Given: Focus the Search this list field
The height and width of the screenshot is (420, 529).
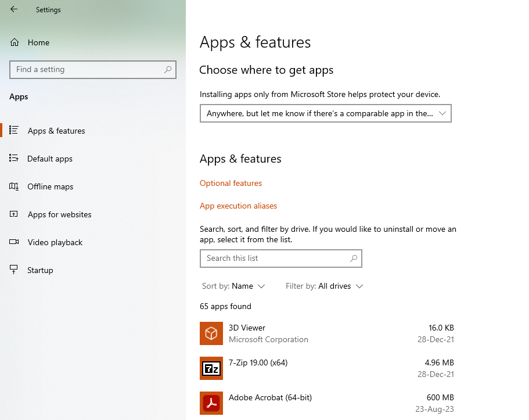Looking at the screenshot, I should (x=280, y=259).
